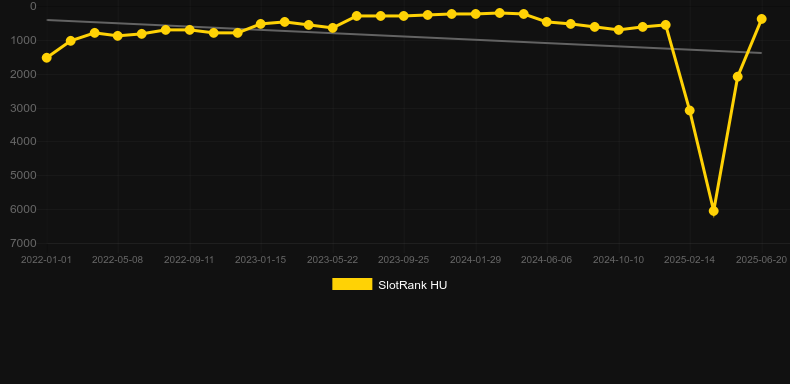Click the 2000 y-axis label

pyautogui.click(x=23, y=74)
